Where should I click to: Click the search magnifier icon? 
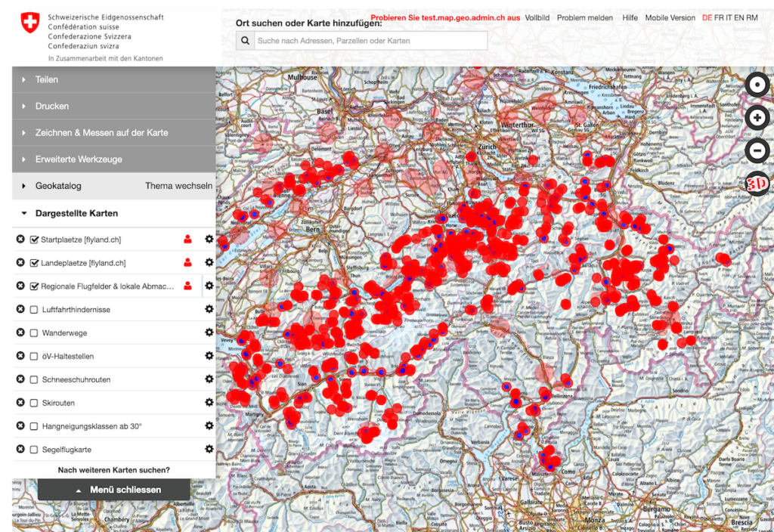[245, 41]
